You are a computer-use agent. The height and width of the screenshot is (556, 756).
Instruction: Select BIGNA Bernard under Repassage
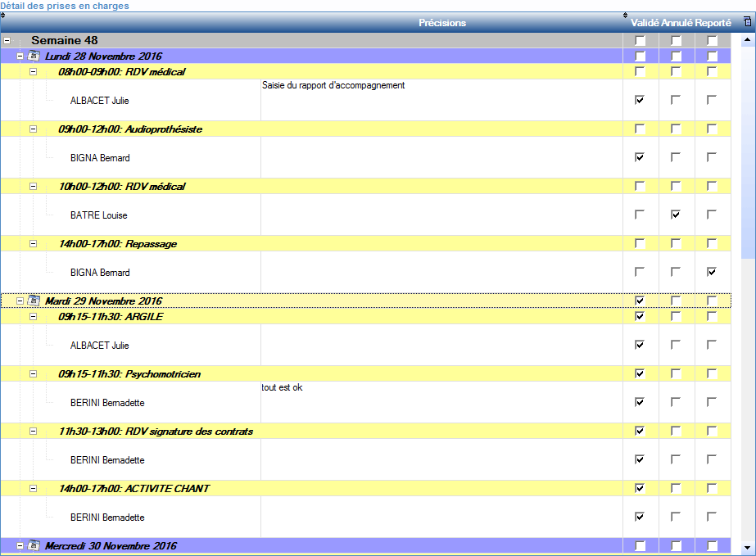click(100, 273)
